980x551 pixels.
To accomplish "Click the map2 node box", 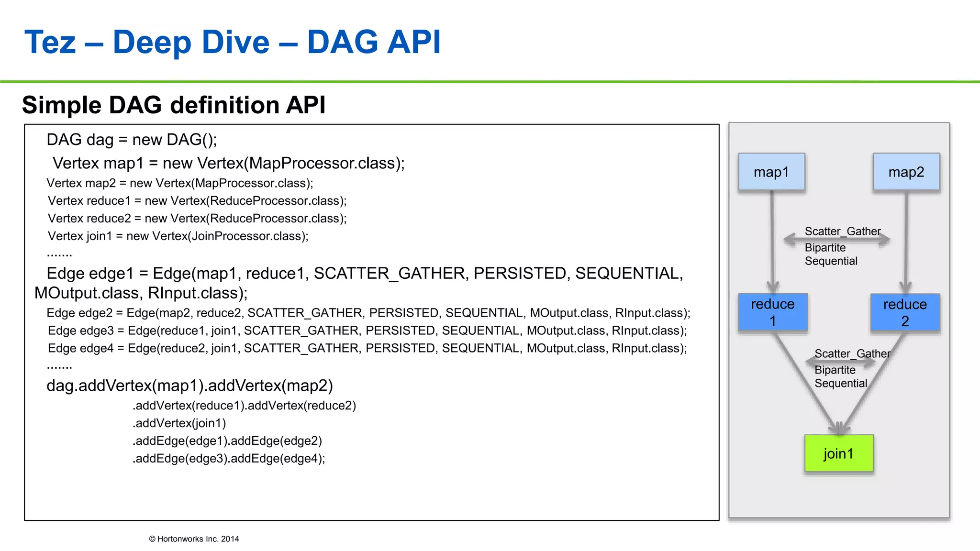I will [x=906, y=172].
